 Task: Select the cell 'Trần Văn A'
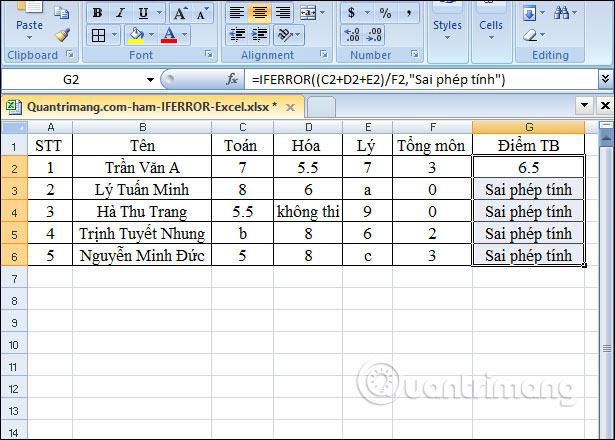(142, 168)
